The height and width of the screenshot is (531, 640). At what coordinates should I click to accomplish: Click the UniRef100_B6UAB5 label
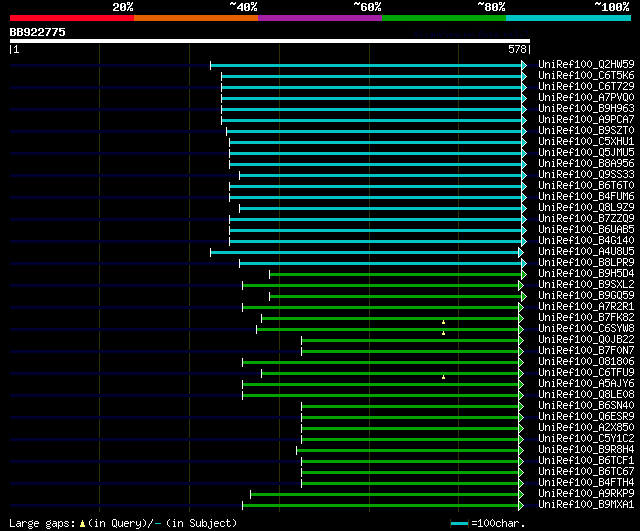pos(586,230)
